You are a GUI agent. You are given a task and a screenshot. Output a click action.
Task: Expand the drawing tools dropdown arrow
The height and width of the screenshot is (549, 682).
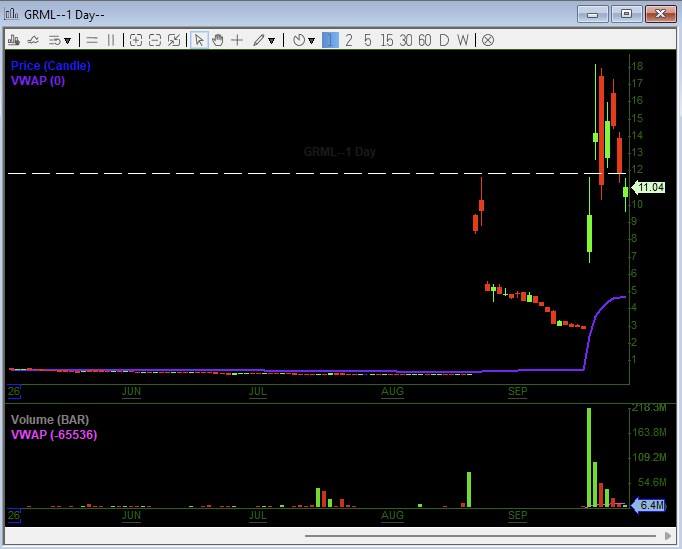pyautogui.click(x=271, y=41)
